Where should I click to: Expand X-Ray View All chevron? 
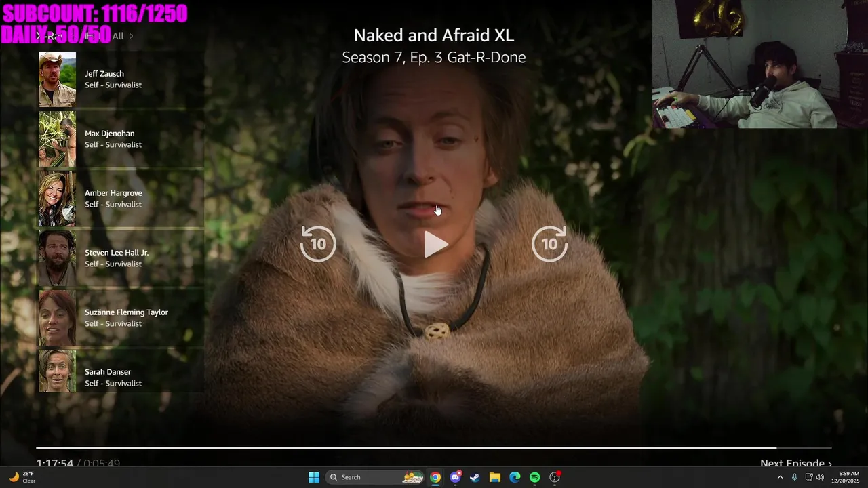[x=131, y=36]
